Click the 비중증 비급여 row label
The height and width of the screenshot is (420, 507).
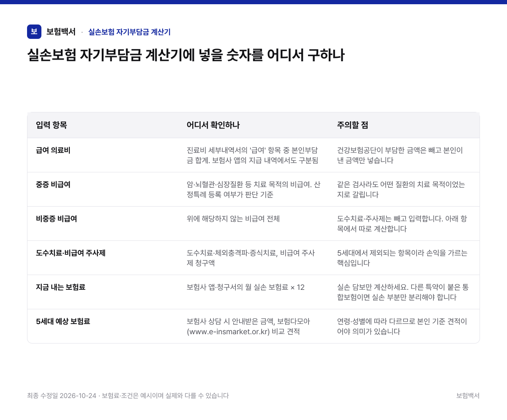coord(57,218)
